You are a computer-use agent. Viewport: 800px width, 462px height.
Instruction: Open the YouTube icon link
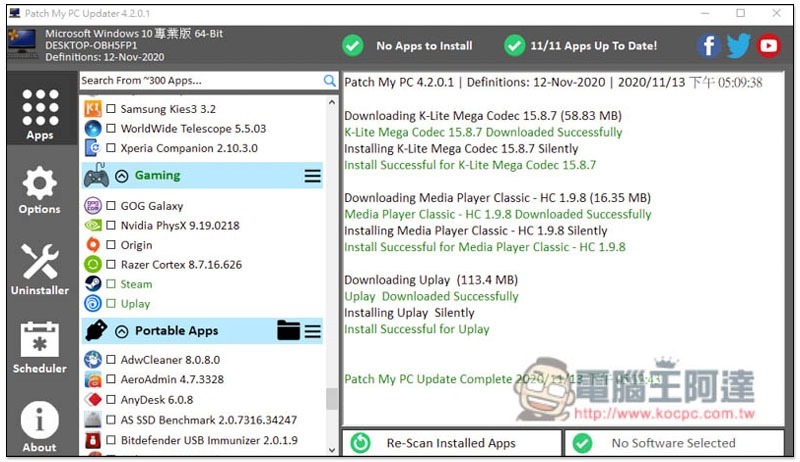768,46
